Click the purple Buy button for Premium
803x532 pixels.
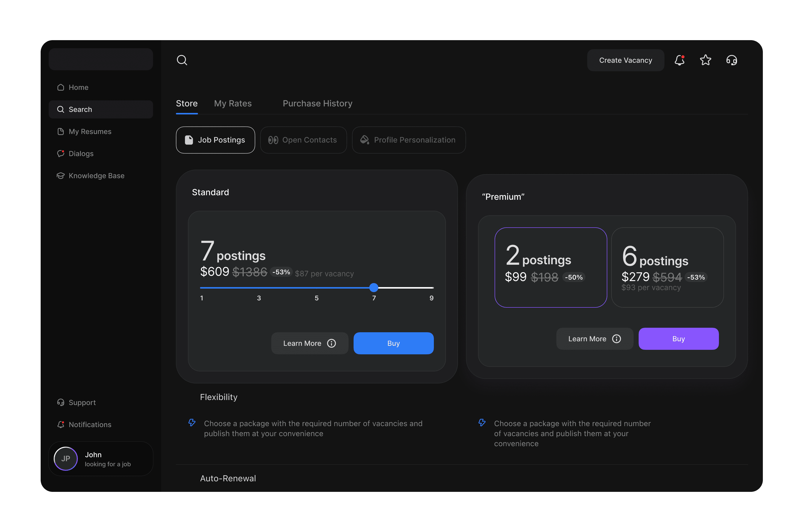[679, 339]
